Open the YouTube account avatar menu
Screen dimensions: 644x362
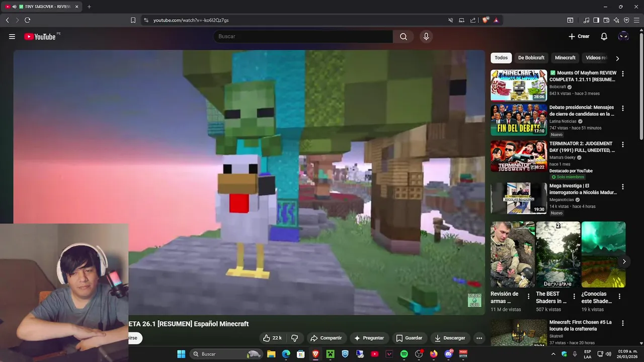pos(623,36)
